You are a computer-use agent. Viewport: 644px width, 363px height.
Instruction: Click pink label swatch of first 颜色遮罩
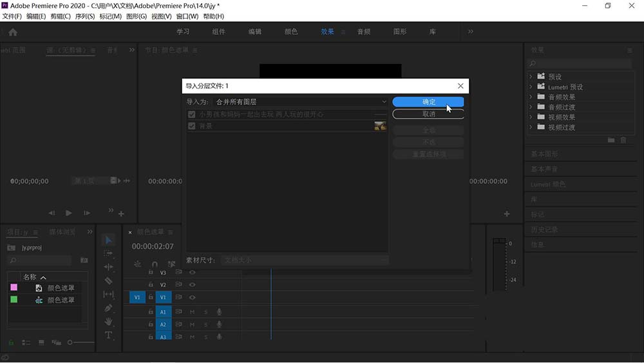click(x=14, y=288)
